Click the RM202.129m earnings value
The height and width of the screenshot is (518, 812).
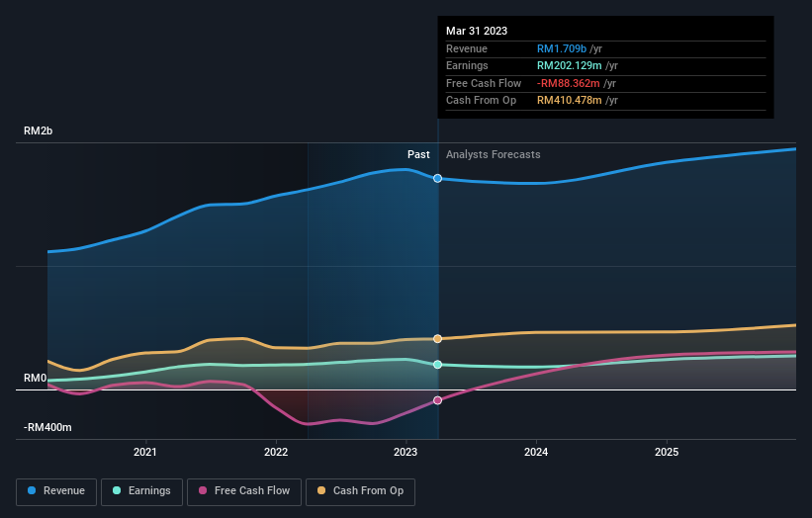[x=569, y=65]
